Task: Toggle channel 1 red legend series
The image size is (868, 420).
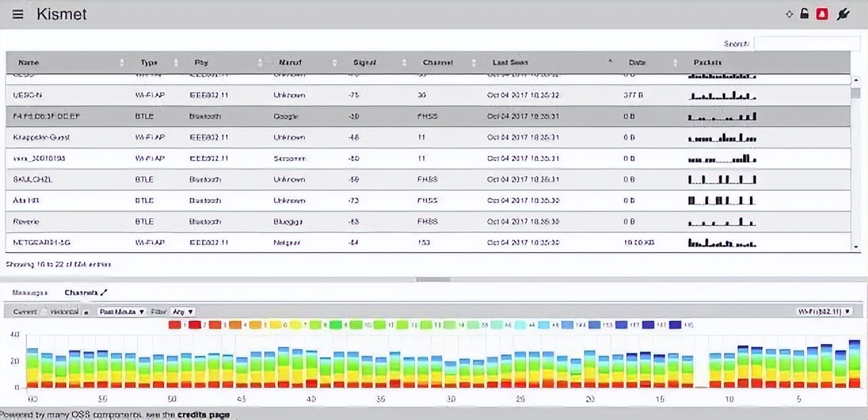Action: (174, 325)
